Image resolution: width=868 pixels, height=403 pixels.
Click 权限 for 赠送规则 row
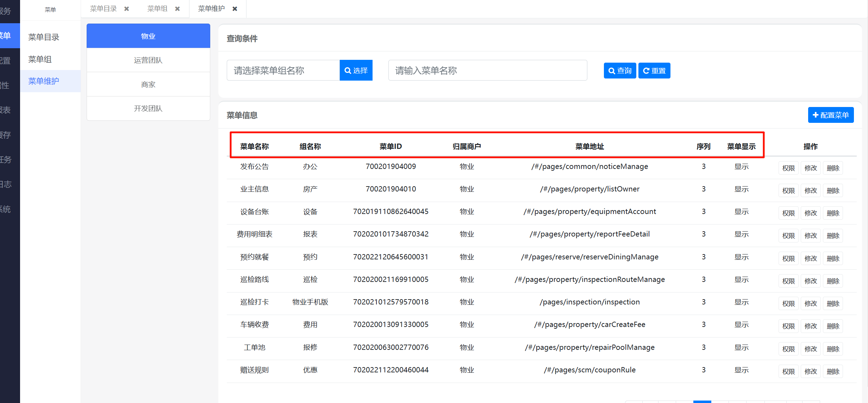point(788,372)
